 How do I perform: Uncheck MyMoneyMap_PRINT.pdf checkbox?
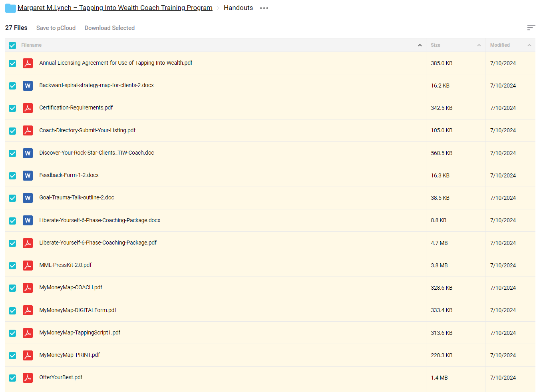coord(12,355)
